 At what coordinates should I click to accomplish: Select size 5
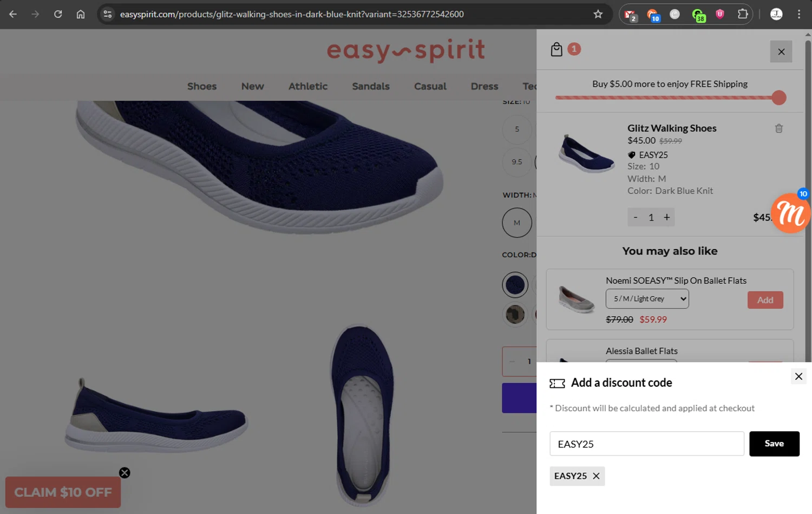(x=517, y=129)
